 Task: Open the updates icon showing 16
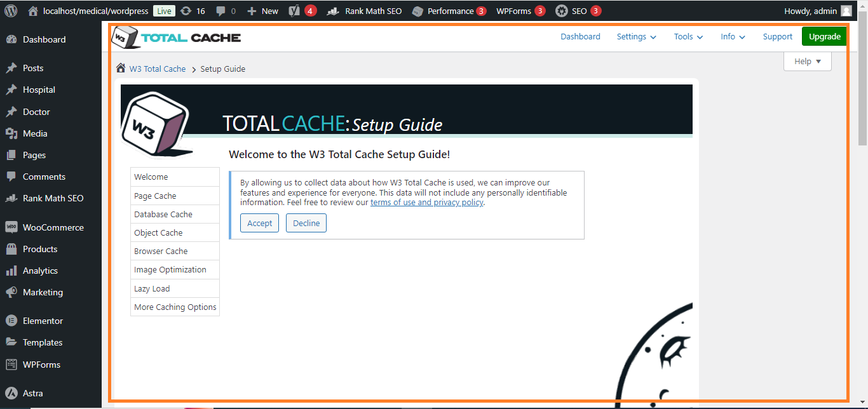click(x=186, y=11)
